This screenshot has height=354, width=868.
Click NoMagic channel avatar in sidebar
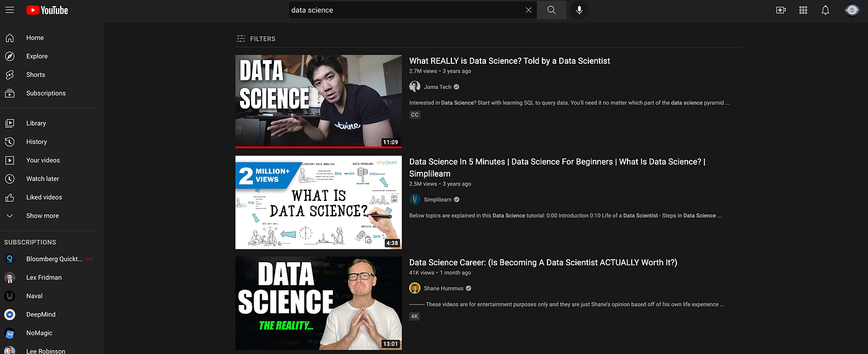(10, 333)
